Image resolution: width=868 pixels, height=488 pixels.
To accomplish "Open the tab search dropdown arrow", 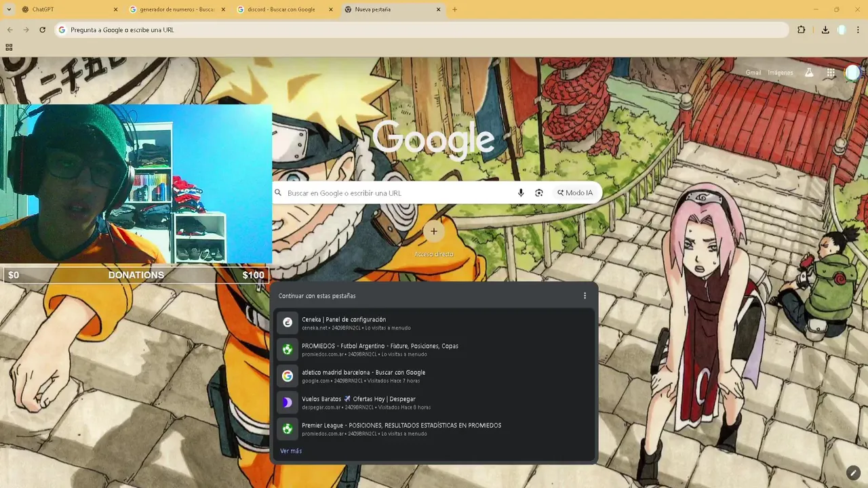I will 9,9.
